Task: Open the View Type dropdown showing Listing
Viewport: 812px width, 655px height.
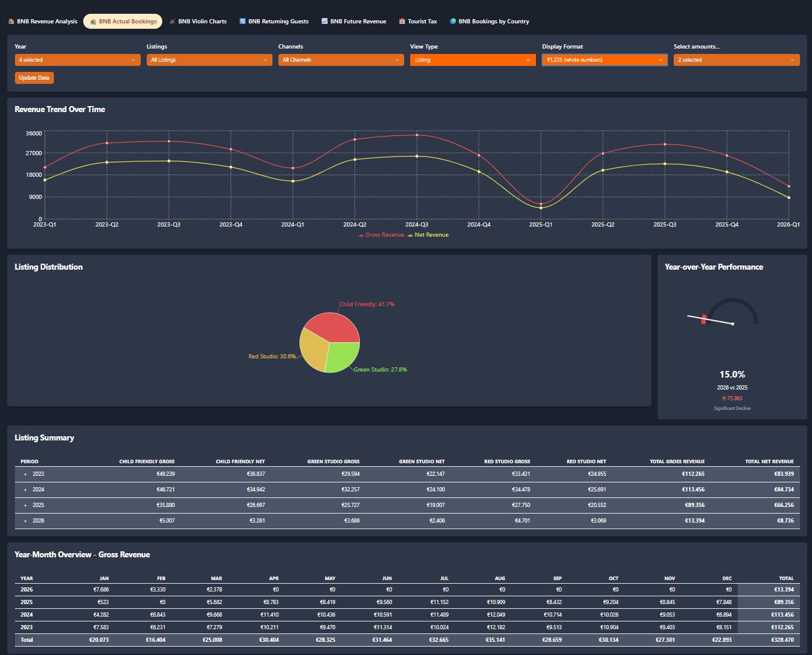Action: pyautogui.click(x=472, y=60)
